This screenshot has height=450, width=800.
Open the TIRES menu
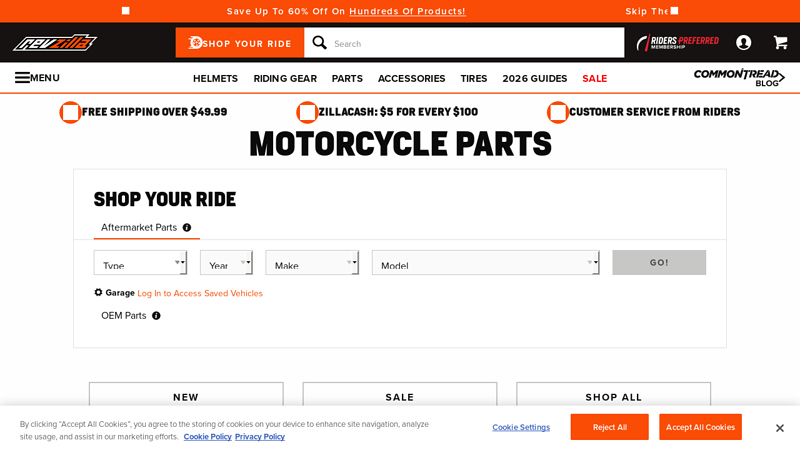point(474,79)
